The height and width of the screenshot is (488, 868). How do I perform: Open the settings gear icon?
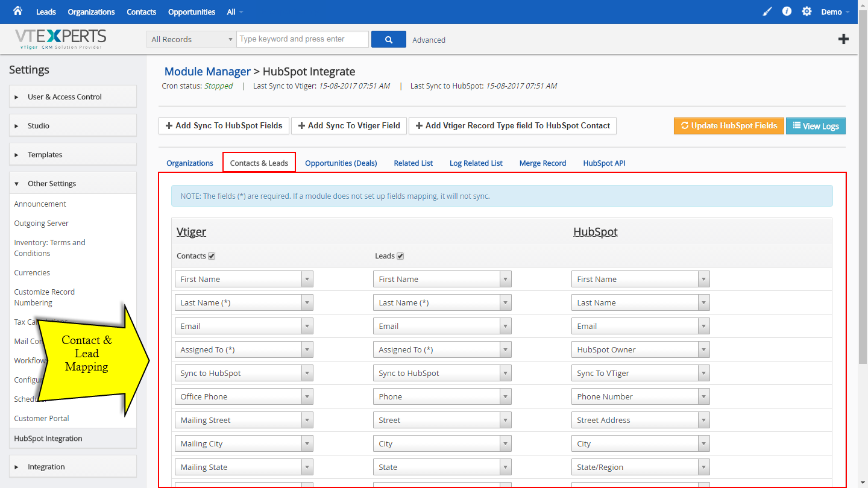[x=807, y=11]
